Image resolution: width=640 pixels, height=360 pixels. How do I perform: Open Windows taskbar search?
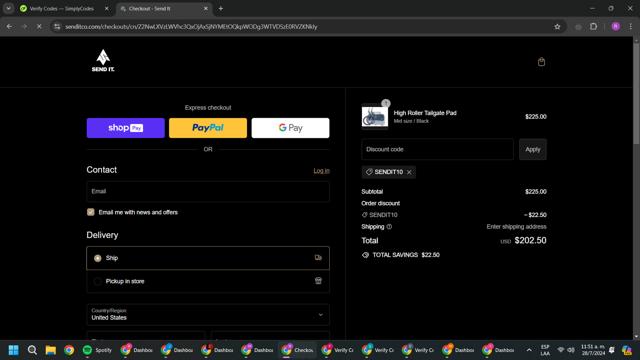point(32,350)
